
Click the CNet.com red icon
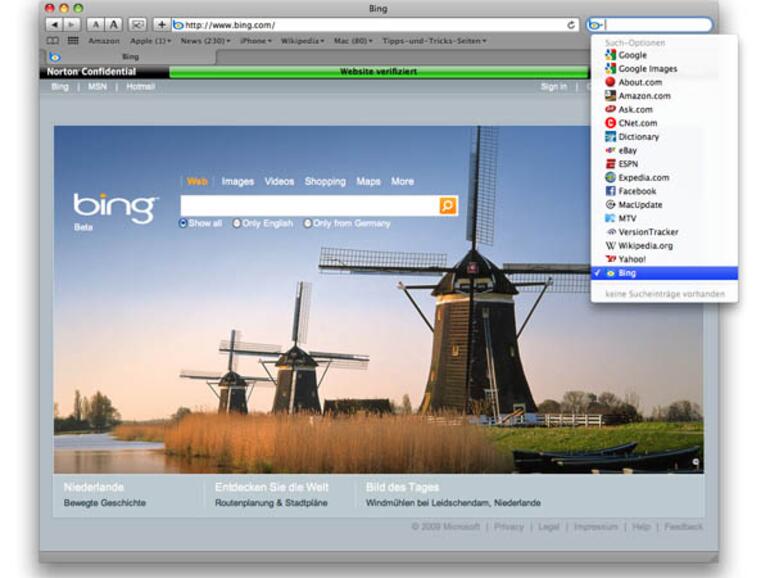pos(610,123)
